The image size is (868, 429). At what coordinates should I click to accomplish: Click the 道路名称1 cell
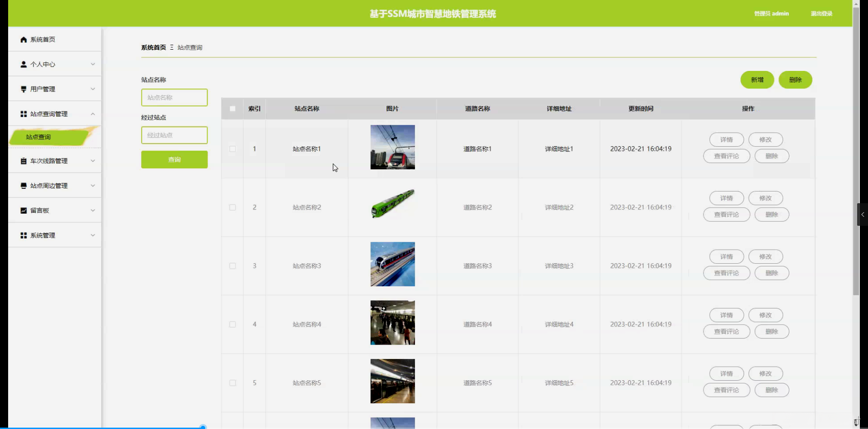[477, 149]
